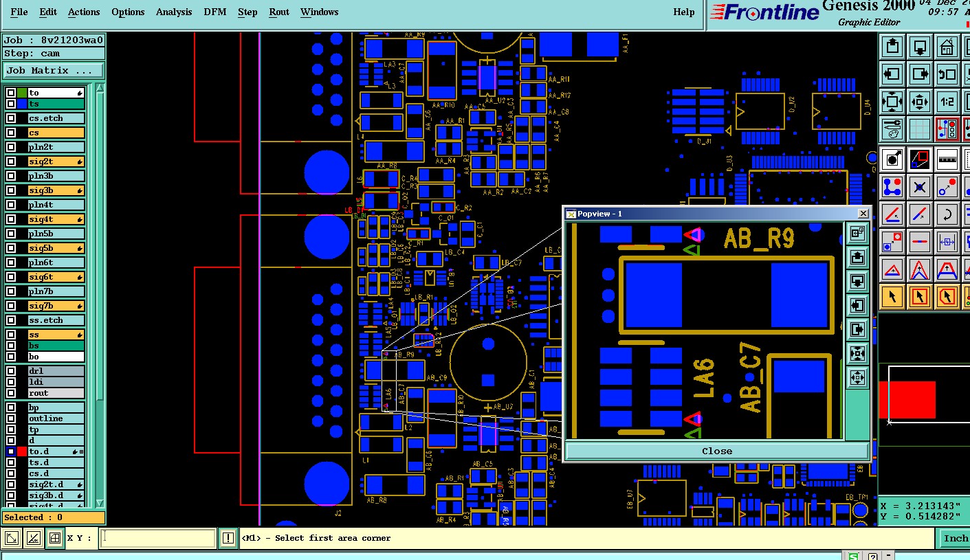
Task: Disable the to.d layer checkbox
Action: click(x=11, y=451)
